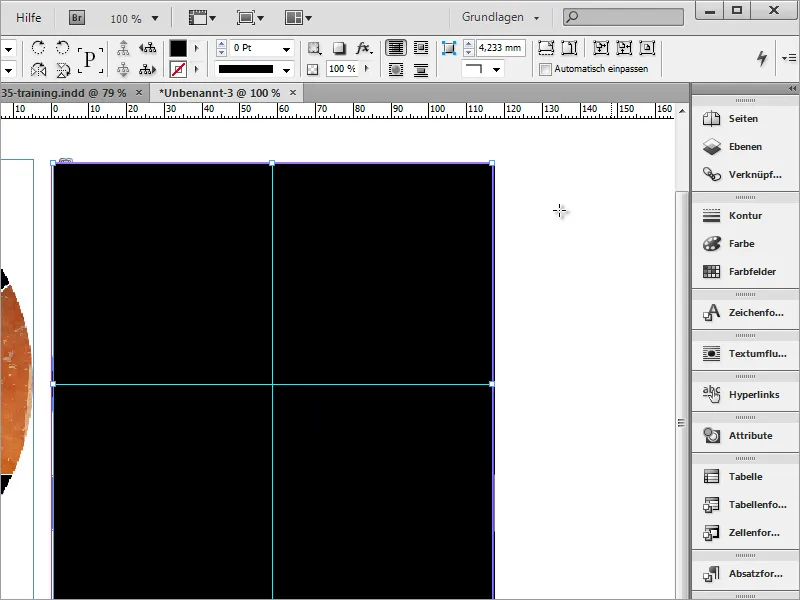Click the vertical scrollbar up arrow
The image size is (800, 600).
682,111
